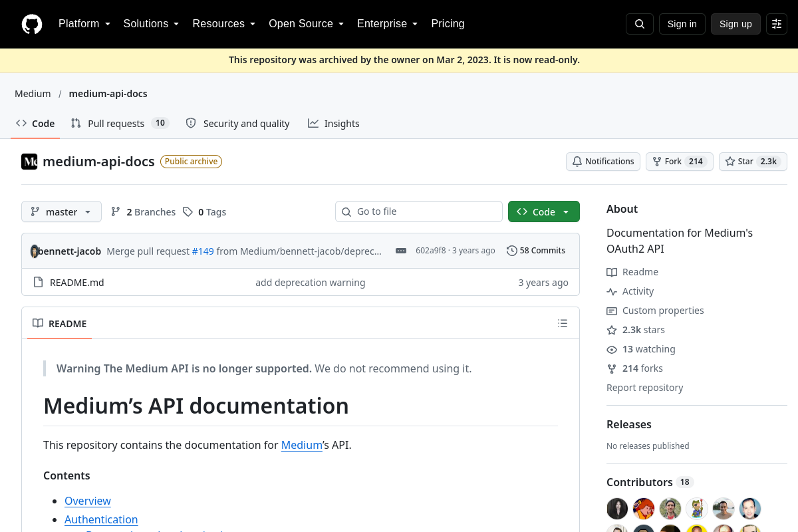Click the first contributor avatar

[x=617, y=509]
